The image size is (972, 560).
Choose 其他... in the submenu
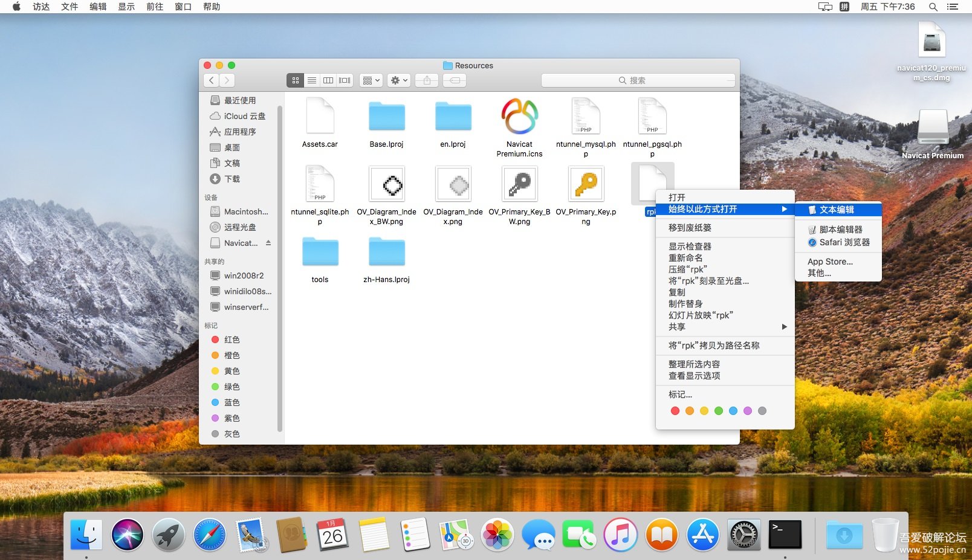tap(838, 273)
